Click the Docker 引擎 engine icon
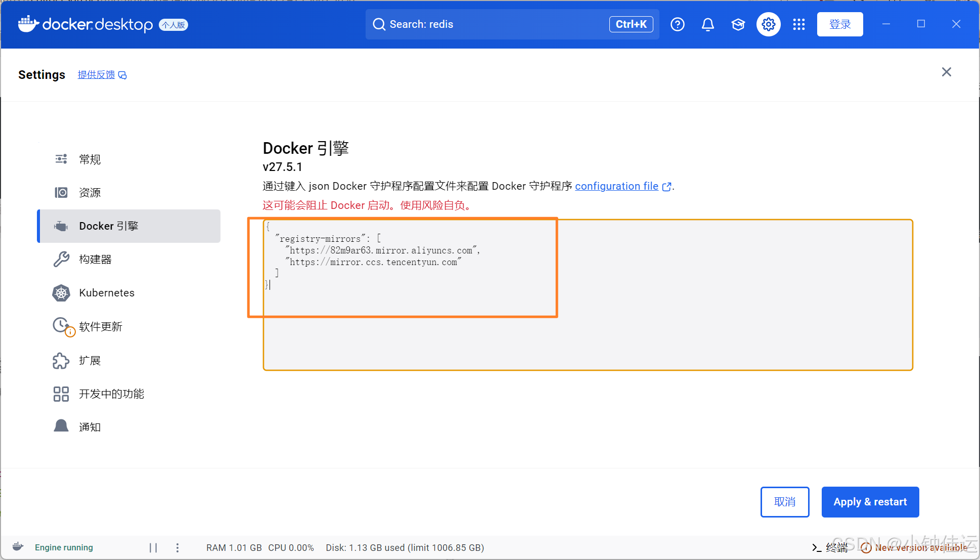Screen dimensions: 980x560 [61, 226]
